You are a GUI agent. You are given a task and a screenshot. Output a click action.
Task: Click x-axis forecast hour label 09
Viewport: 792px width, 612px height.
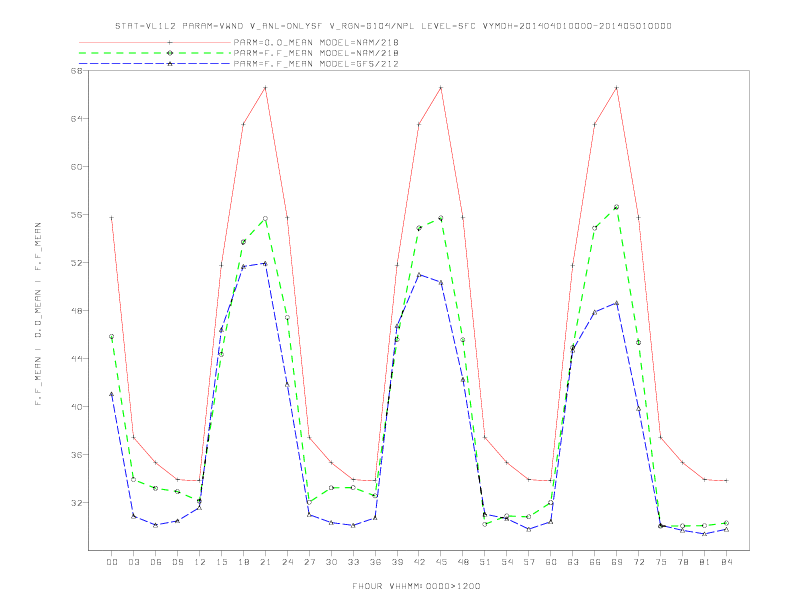pos(177,562)
